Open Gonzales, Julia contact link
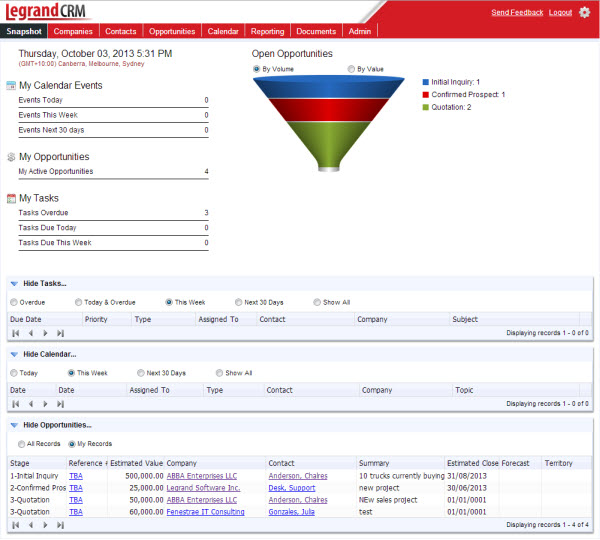This screenshot has height=540, width=600. click(x=291, y=512)
